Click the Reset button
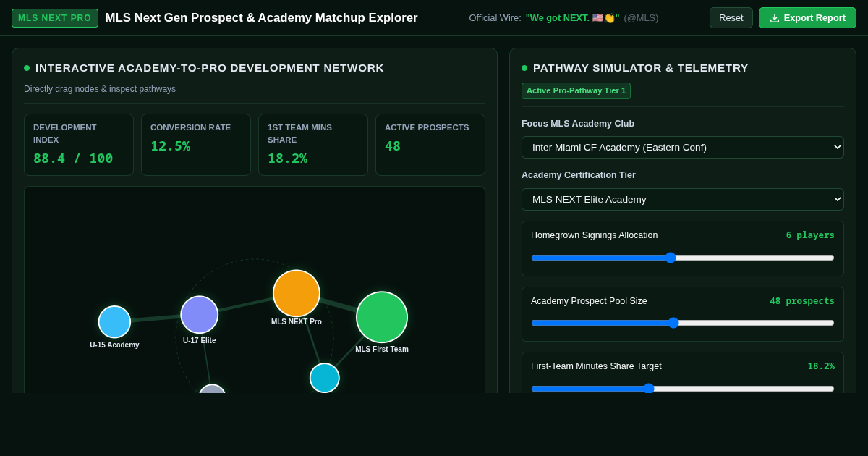The image size is (868, 456). tap(731, 17)
